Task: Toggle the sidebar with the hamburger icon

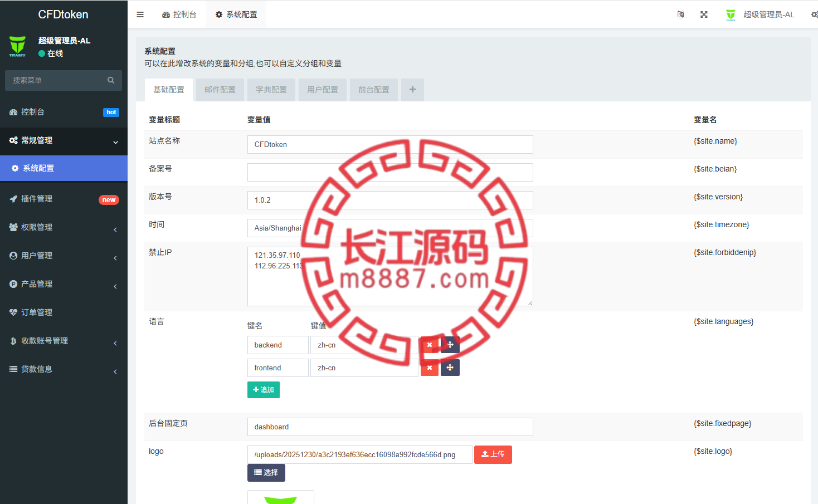Action: click(140, 14)
